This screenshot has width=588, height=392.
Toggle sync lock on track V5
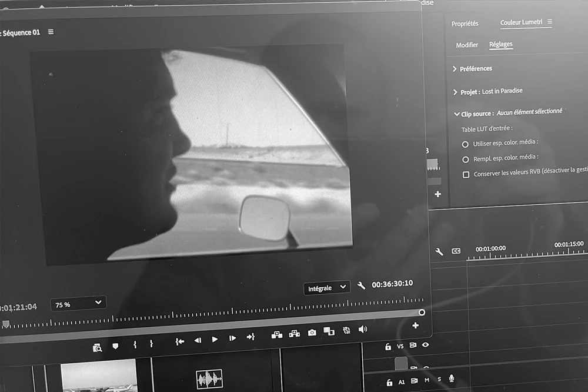[x=413, y=345]
